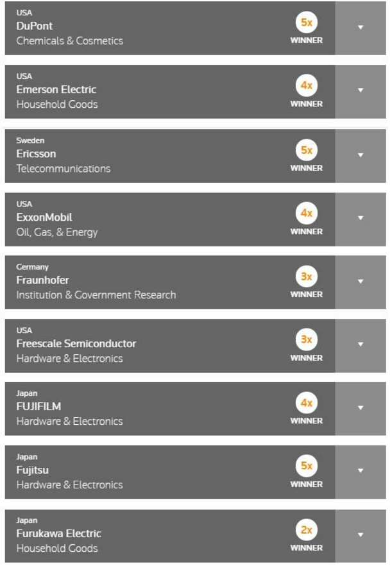The image size is (392, 566).
Task: Click Fraunhofer's 3x winner badge
Action: click(307, 277)
